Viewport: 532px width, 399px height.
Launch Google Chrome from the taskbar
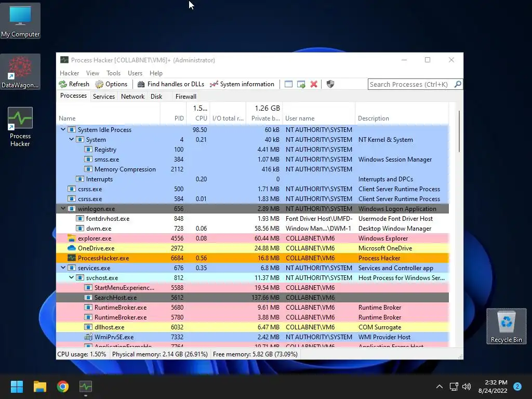63,387
